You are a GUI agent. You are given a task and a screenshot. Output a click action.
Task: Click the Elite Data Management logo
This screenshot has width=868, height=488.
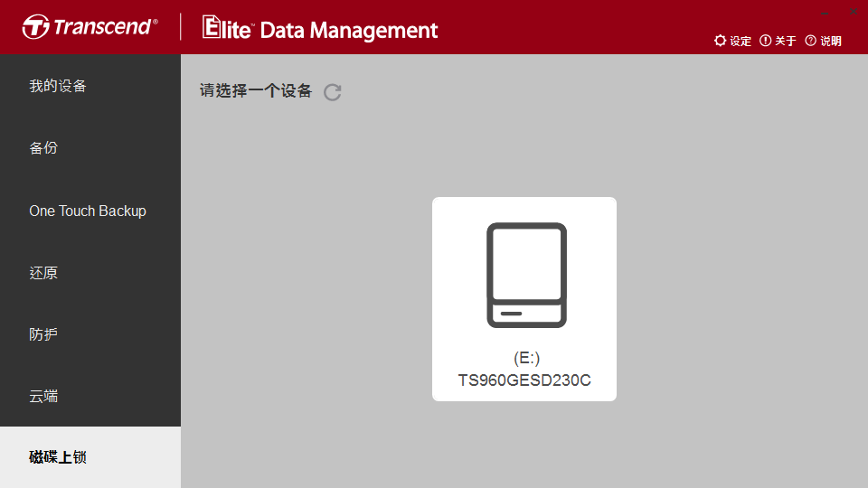(320, 28)
